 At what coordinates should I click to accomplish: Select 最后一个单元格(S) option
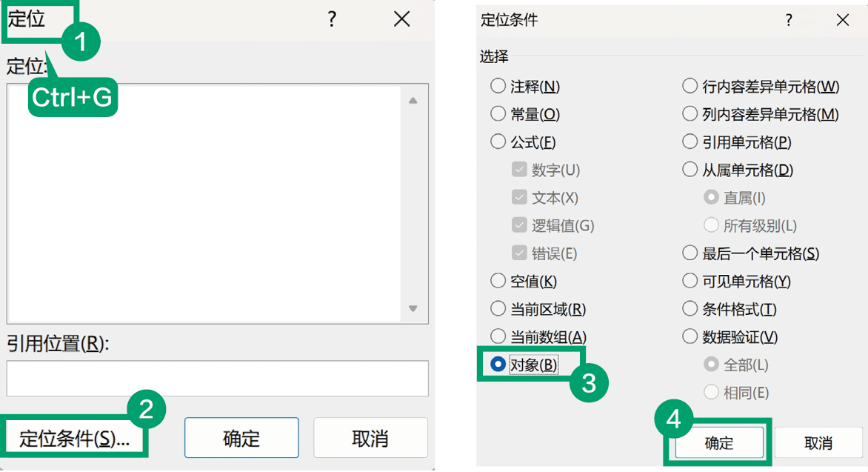coord(690,253)
